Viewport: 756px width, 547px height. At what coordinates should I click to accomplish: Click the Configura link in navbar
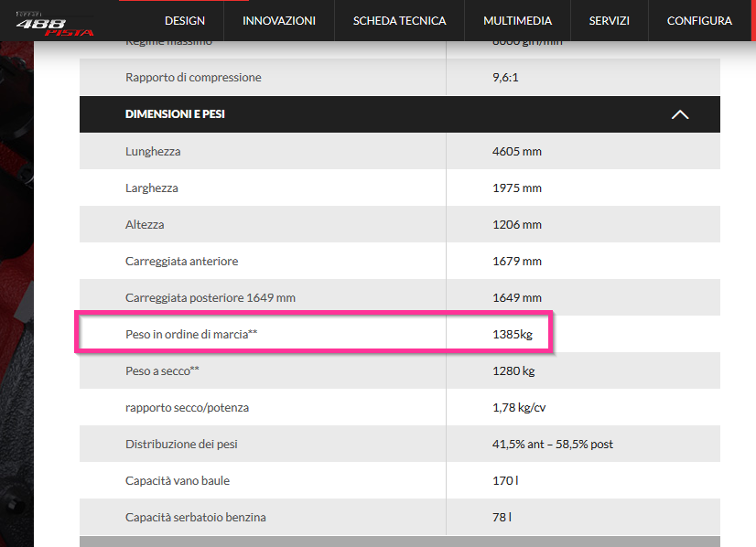coord(699,20)
